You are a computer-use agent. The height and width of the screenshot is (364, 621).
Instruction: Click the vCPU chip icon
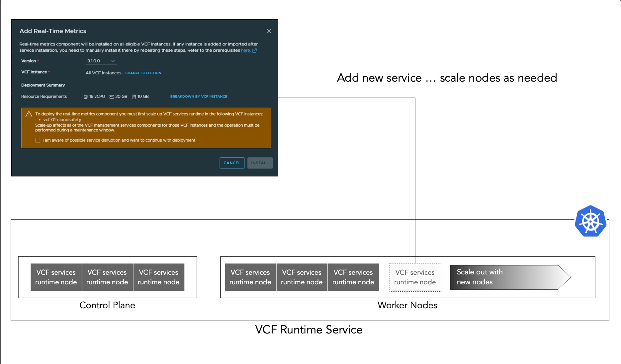point(86,97)
